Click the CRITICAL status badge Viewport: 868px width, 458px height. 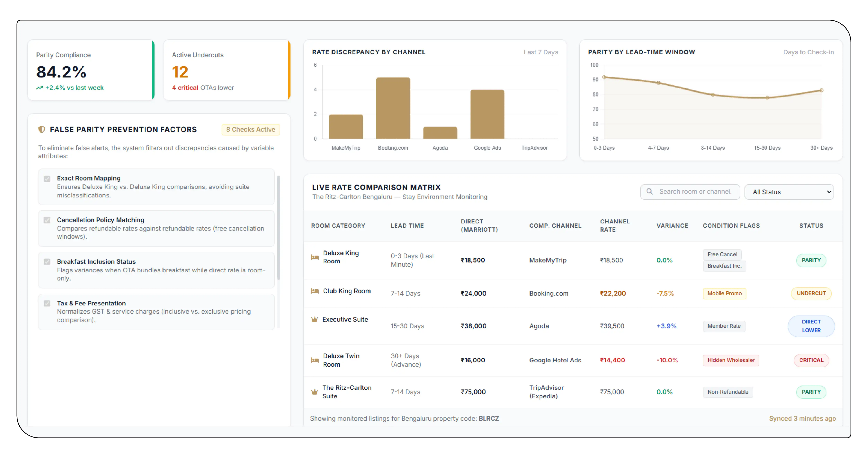click(811, 360)
